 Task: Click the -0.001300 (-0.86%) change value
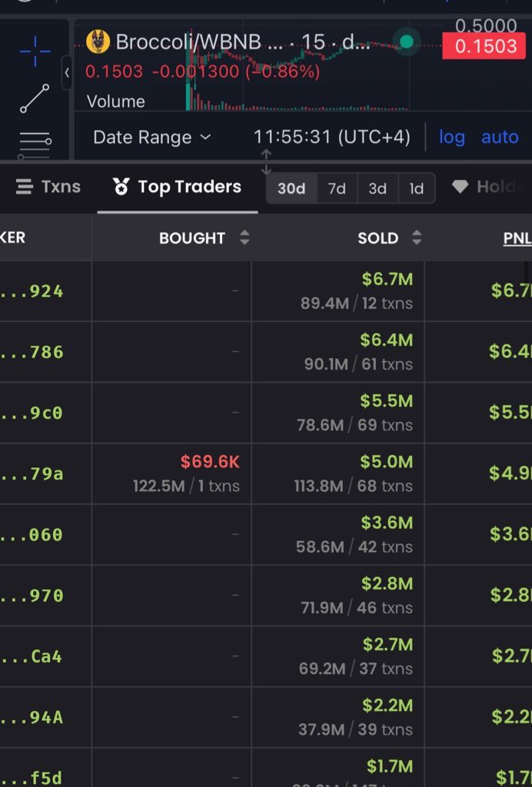click(x=236, y=71)
